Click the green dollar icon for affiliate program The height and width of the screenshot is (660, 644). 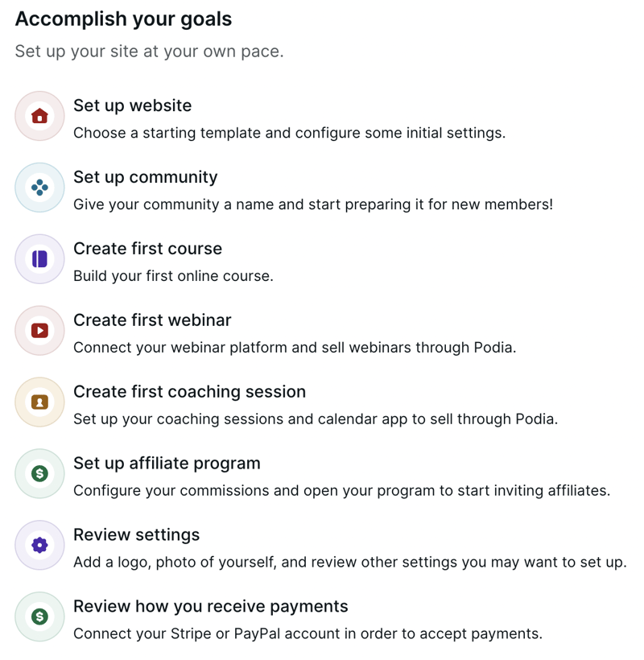click(39, 473)
